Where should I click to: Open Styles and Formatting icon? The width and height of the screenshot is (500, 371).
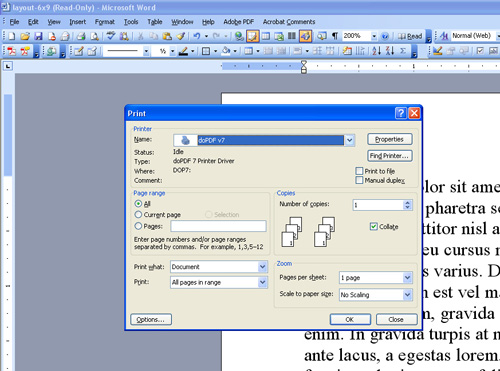click(444, 36)
